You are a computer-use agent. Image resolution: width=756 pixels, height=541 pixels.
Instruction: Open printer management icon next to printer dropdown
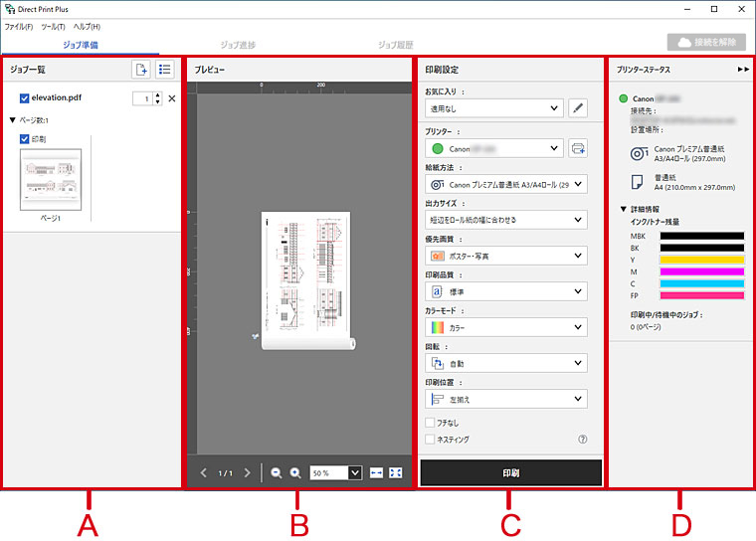coord(578,148)
